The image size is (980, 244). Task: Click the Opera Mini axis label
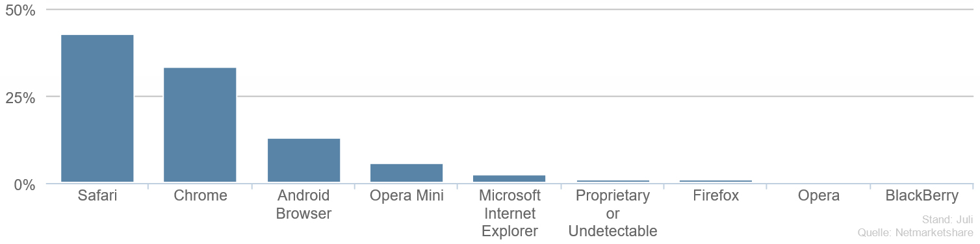click(407, 195)
